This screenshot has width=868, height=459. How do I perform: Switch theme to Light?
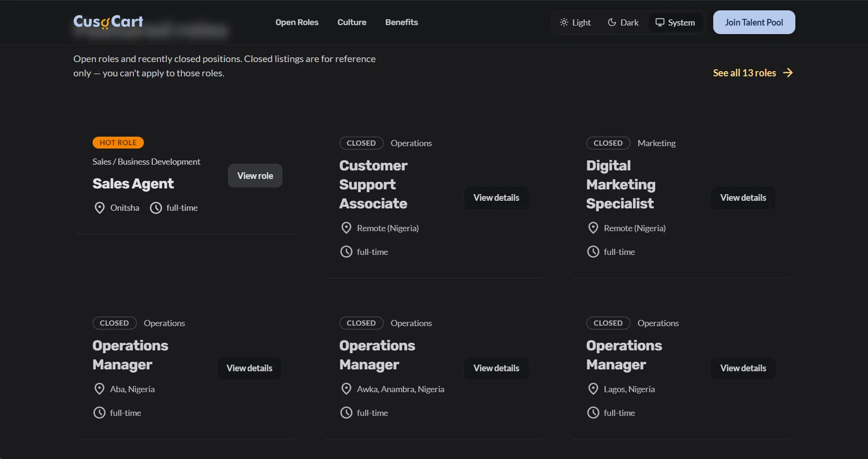(x=575, y=22)
